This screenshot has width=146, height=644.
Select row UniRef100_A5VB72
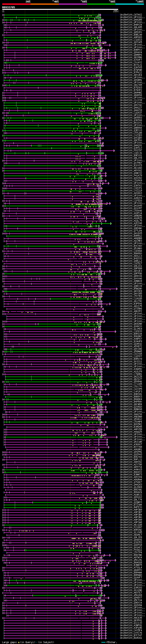(131, 347)
